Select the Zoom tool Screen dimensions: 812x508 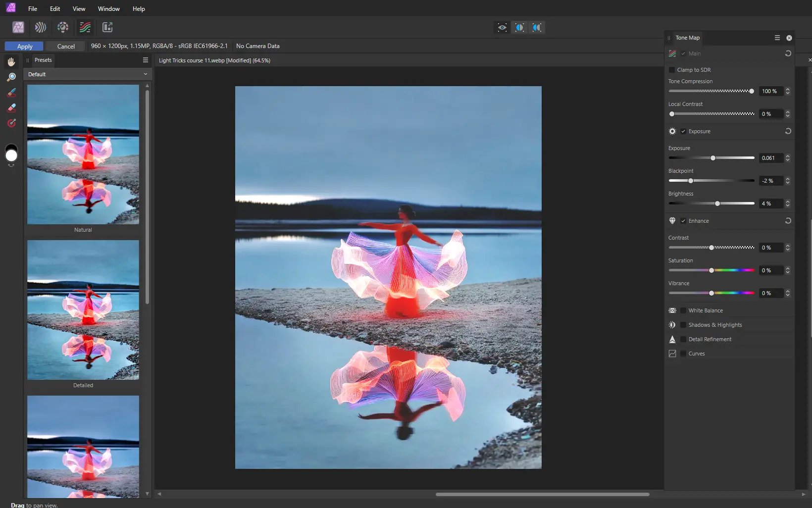(x=11, y=77)
